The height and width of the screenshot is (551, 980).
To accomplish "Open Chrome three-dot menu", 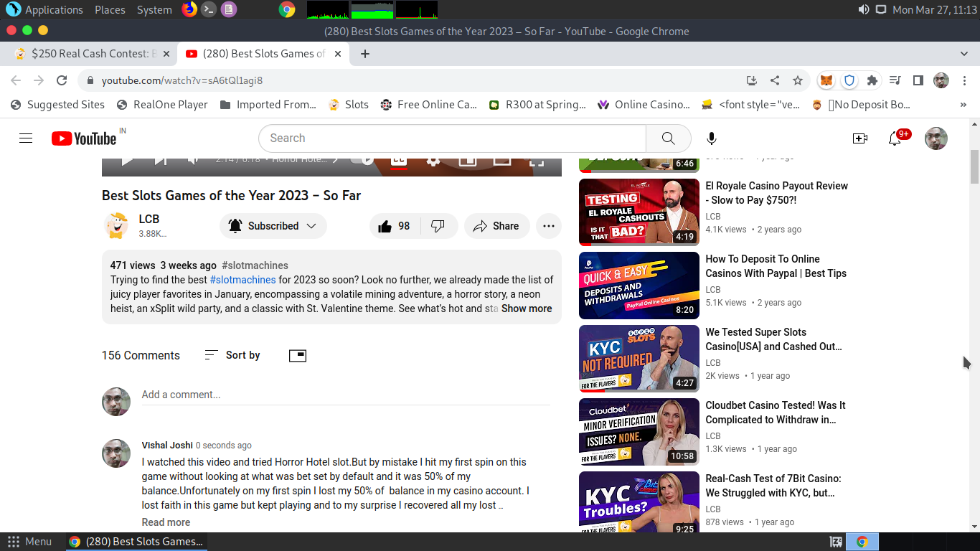I will pyautogui.click(x=963, y=80).
